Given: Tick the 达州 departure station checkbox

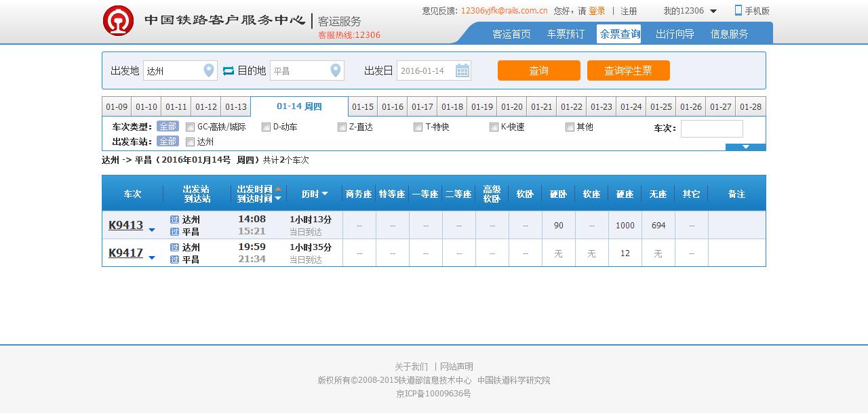Looking at the screenshot, I should point(191,142).
